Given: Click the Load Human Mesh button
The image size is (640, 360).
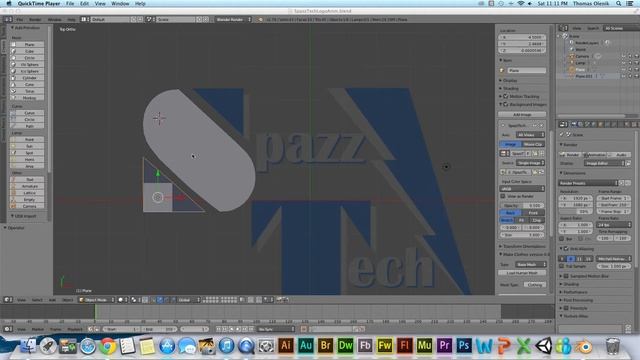Looking at the screenshot, I should click(x=522, y=273).
